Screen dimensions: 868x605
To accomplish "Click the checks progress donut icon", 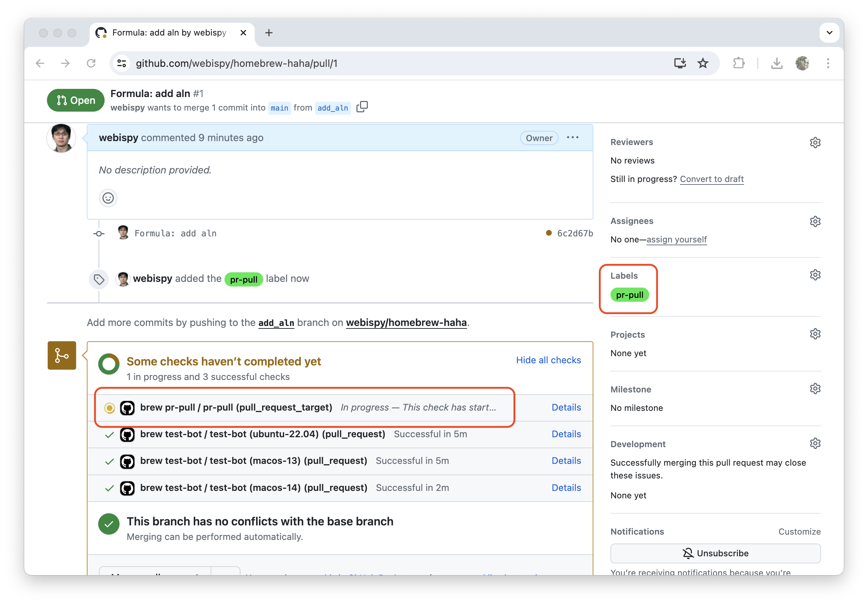I will [x=109, y=364].
